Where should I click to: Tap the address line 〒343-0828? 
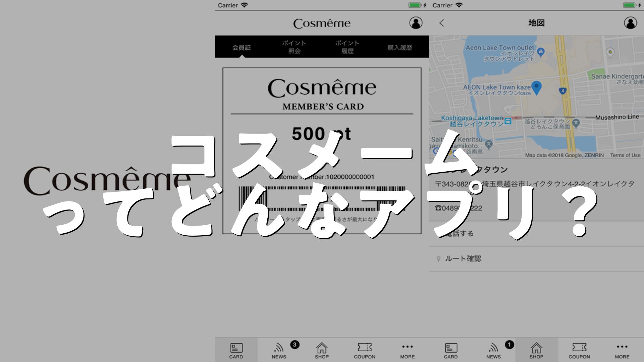click(535, 184)
